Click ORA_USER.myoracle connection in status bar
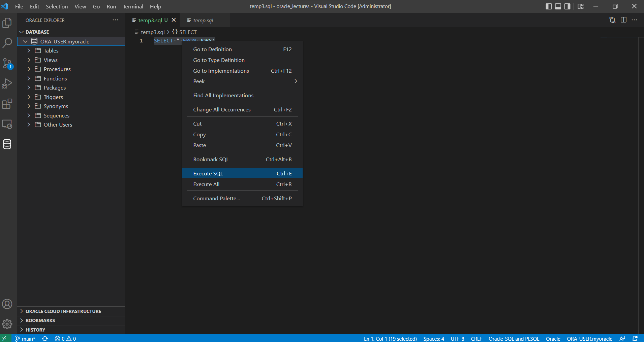The image size is (644, 342). point(589,339)
